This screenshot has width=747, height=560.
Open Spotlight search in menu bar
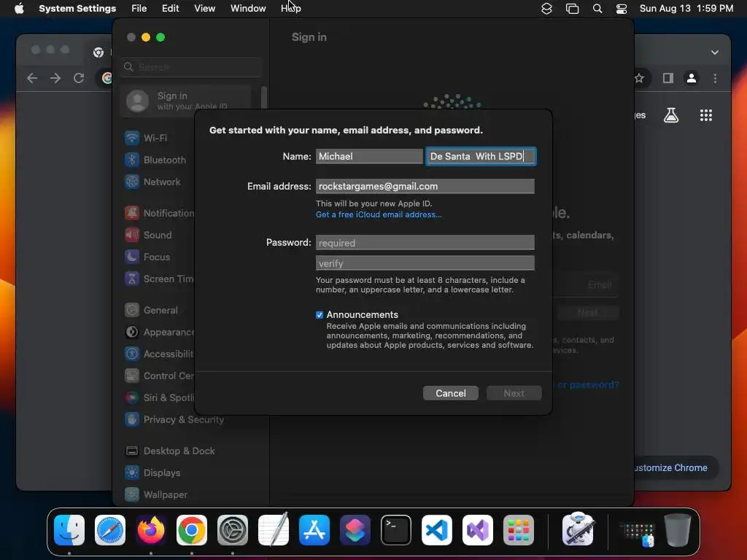coord(597,9)
